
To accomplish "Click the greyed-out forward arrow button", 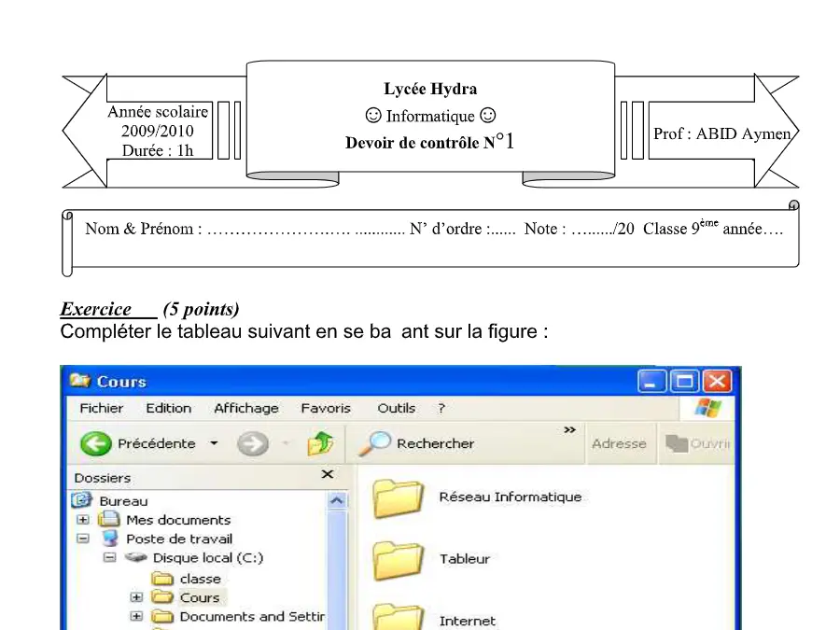I will (x=253, y=443).
